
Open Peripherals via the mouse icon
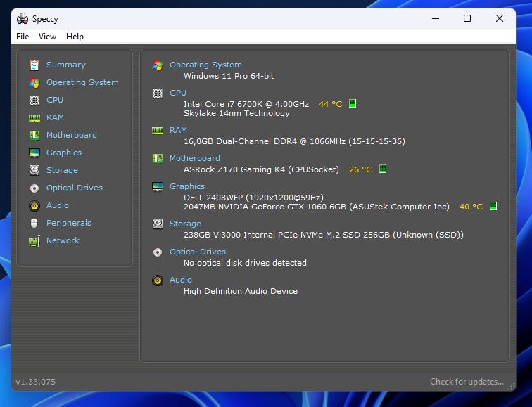pyautogui.click(x=34, y=223)
